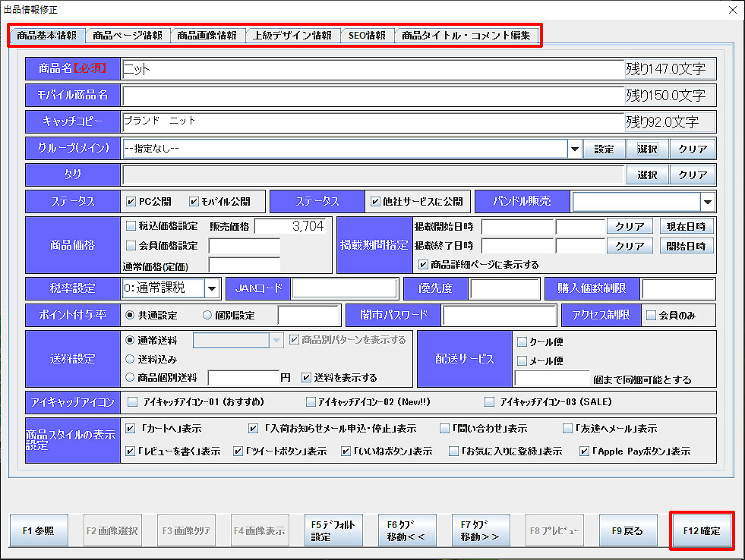The width and height of the screenshot is (745, 560).
Task: Close the 出品情報修正 window
Action: pyautogui.click(x=732, y=10)
